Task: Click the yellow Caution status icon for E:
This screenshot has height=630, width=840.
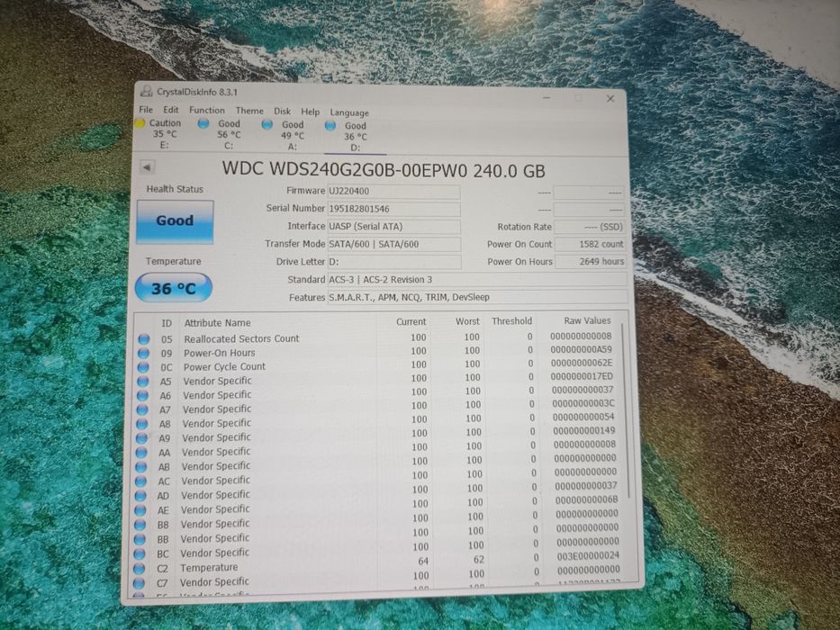Action: 140,123
